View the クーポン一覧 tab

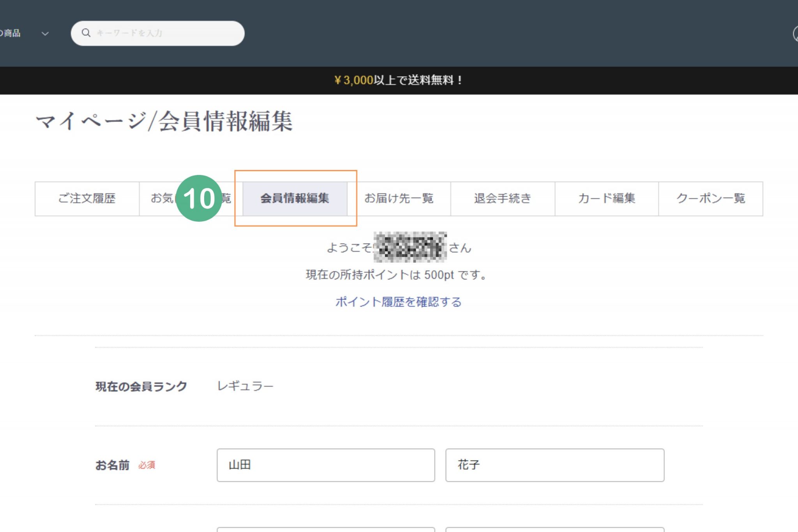point(711,199)
